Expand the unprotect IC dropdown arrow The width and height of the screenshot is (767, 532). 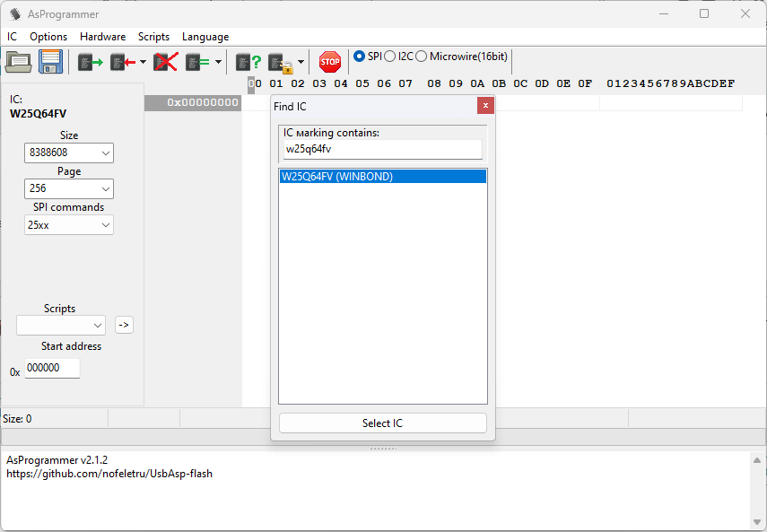(x=301, y=62)
